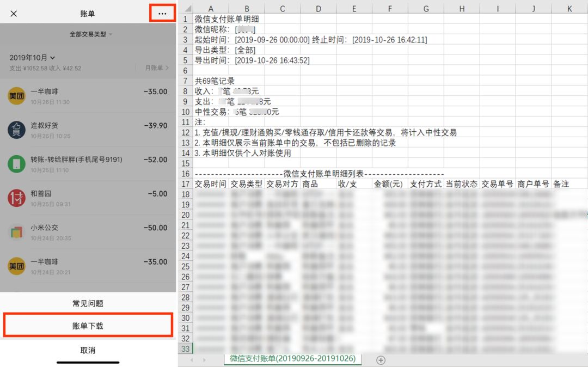Screen dimensions: 588x367
Task: Choose 账单下载 in the action sheet
Action: pyautogui.click(x=88, y=326)
